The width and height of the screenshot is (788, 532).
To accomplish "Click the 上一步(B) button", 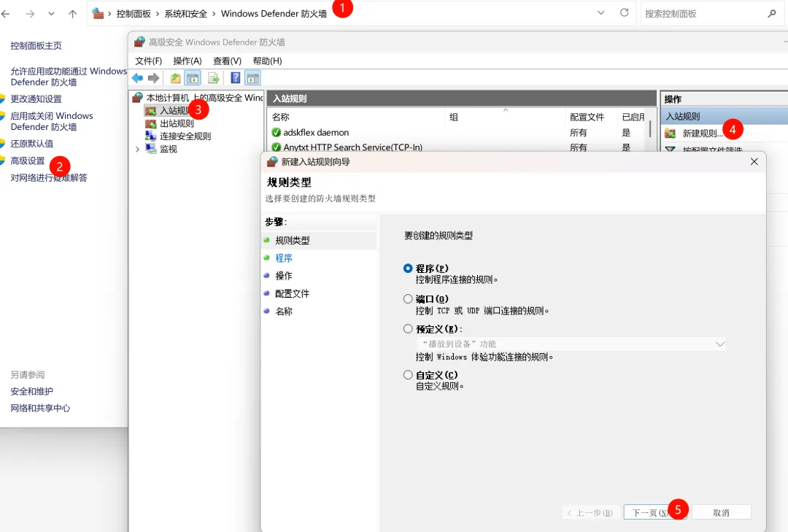I will [590, 512].
